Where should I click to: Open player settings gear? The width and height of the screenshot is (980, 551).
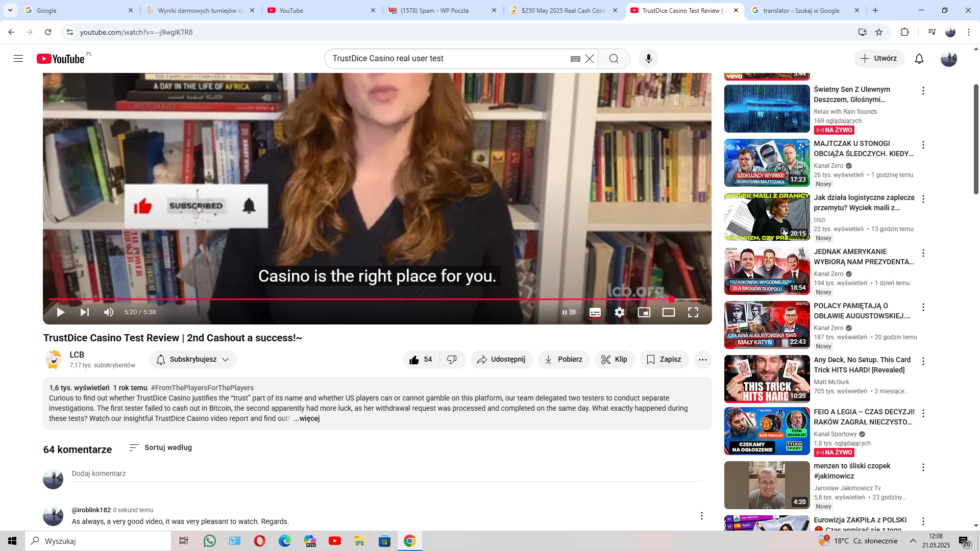coord(620,312)
